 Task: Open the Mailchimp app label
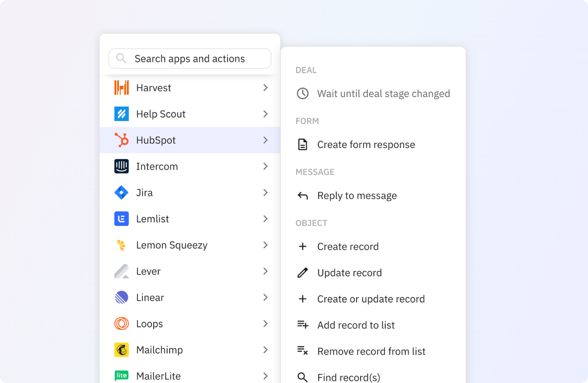pos(160,350)
